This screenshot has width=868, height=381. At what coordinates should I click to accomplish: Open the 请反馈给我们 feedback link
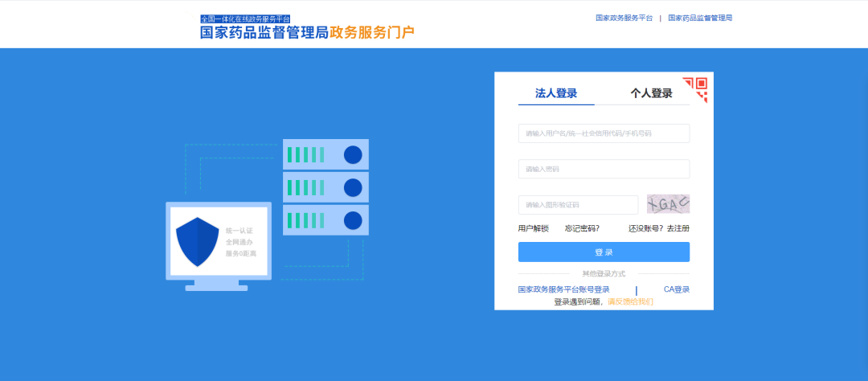[x=629, y=302]
